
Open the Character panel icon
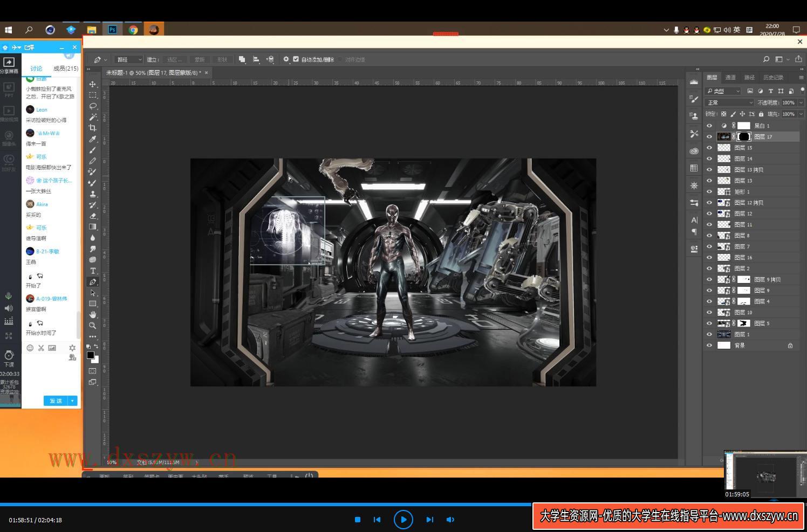point(694,220)
